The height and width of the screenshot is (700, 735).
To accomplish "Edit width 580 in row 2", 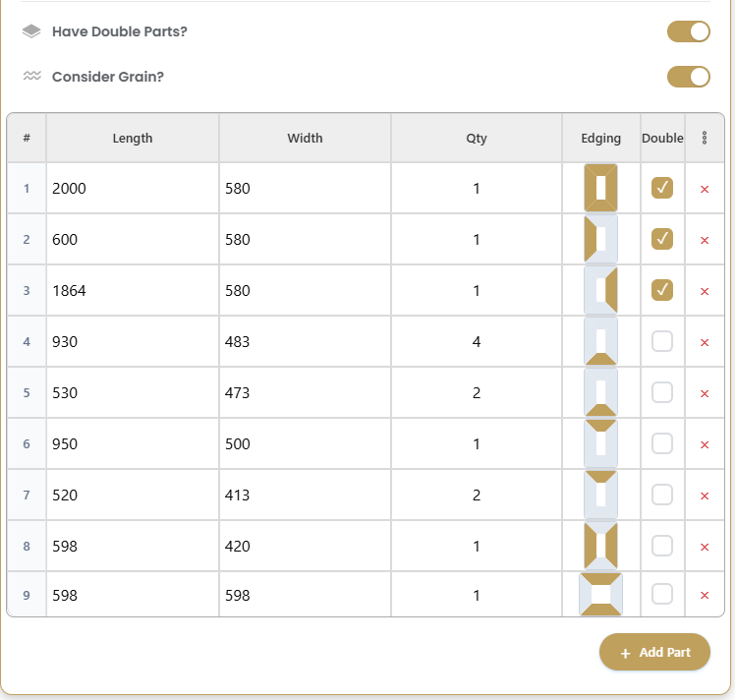I will [305, 239].
